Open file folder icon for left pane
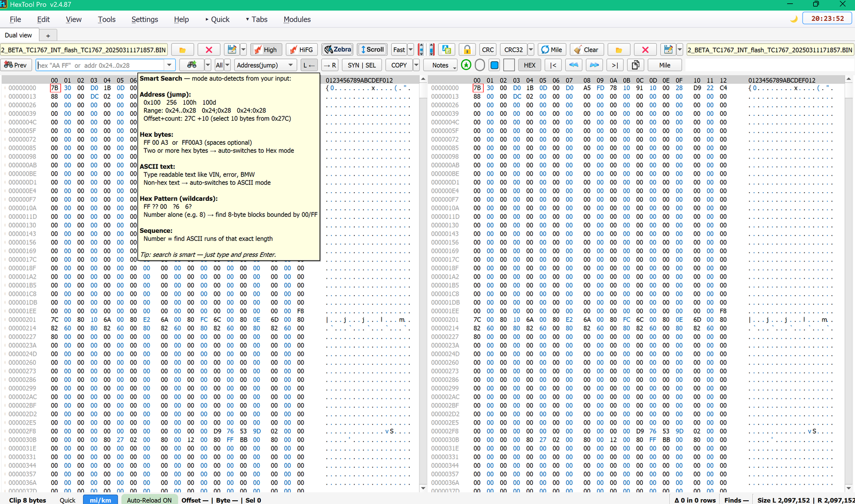The image size is (855, 504). pos(182,50)
